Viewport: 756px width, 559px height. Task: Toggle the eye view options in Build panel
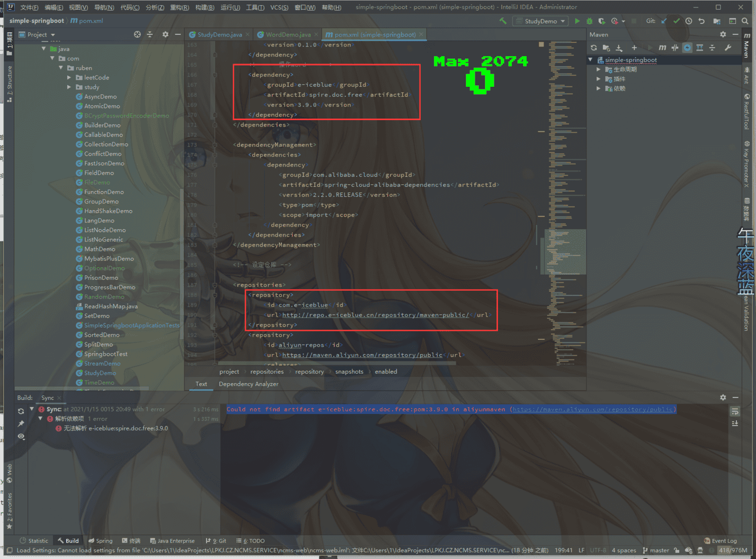click(21, 436)
